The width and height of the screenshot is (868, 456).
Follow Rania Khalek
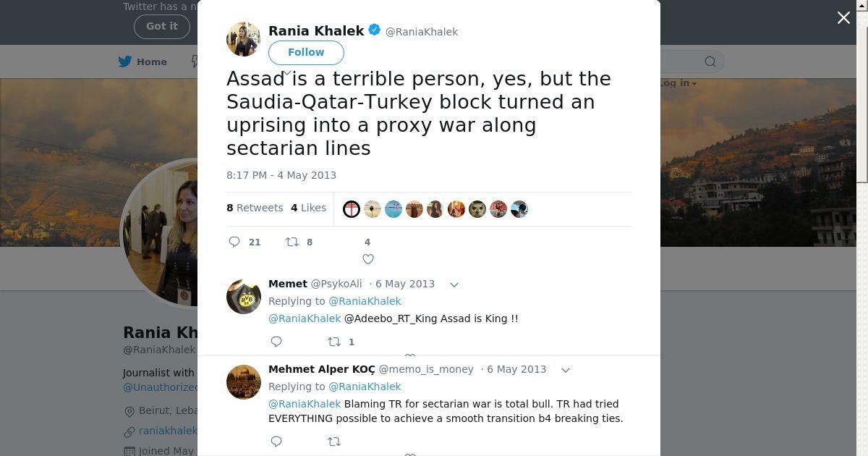(306, 52)
